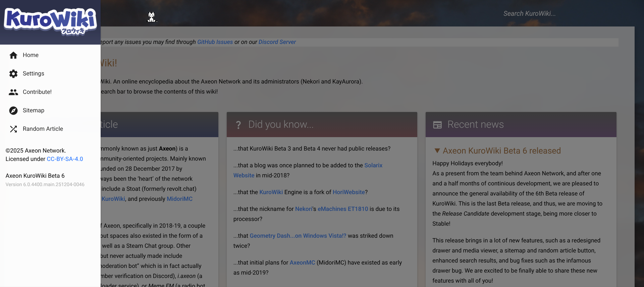The height and width of the screenshot is (287, 644).
Task: Open the GitHub Issues link
Action: click(x=215, y=42)
